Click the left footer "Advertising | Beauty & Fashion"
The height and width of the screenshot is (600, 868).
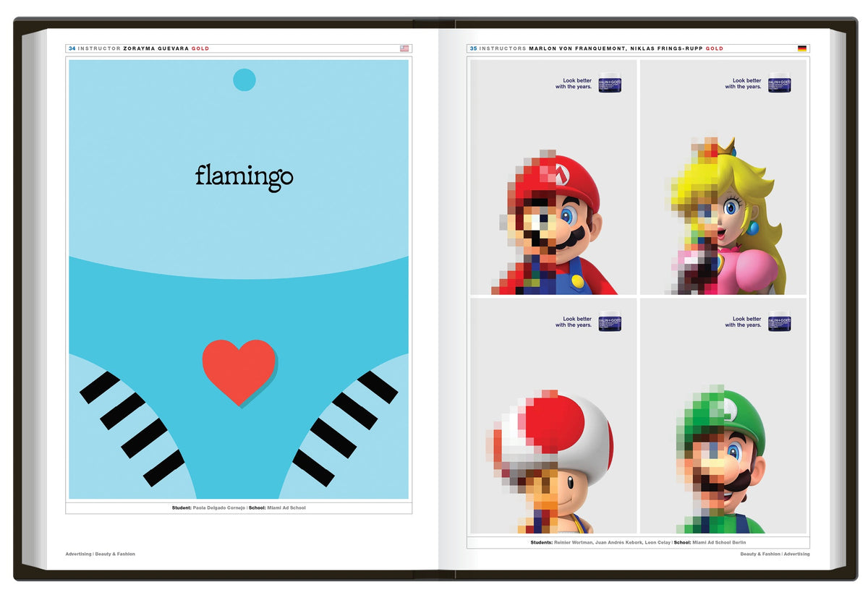pyautogui.click(x=101, y=554)
